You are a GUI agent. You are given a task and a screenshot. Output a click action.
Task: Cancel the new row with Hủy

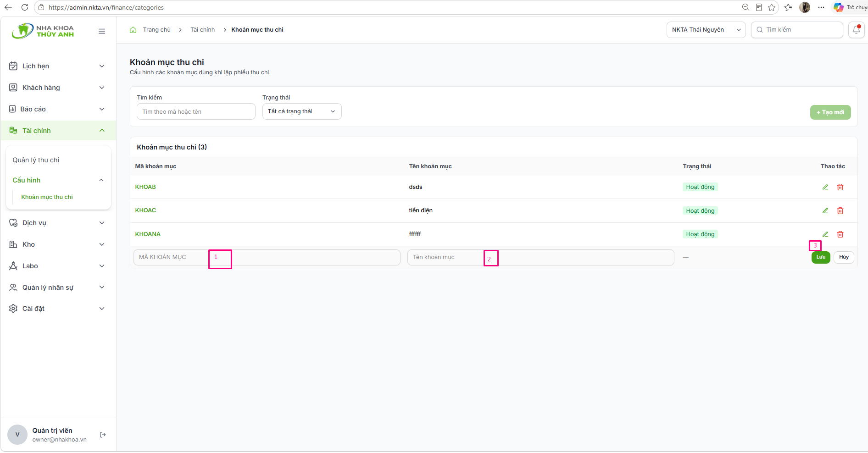coord(844,257)
